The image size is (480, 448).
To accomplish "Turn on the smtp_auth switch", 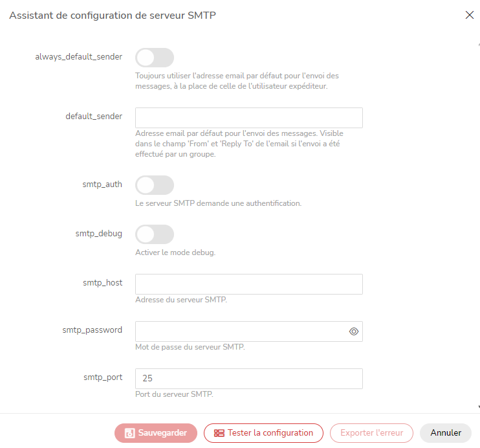I will pos(155,185).
